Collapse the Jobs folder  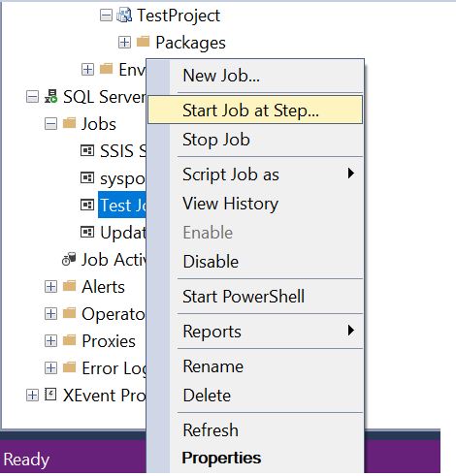click(50, 124)
